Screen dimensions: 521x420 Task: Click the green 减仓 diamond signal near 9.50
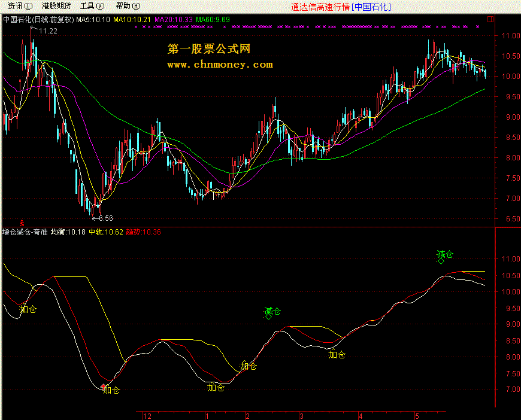[268, 317]
